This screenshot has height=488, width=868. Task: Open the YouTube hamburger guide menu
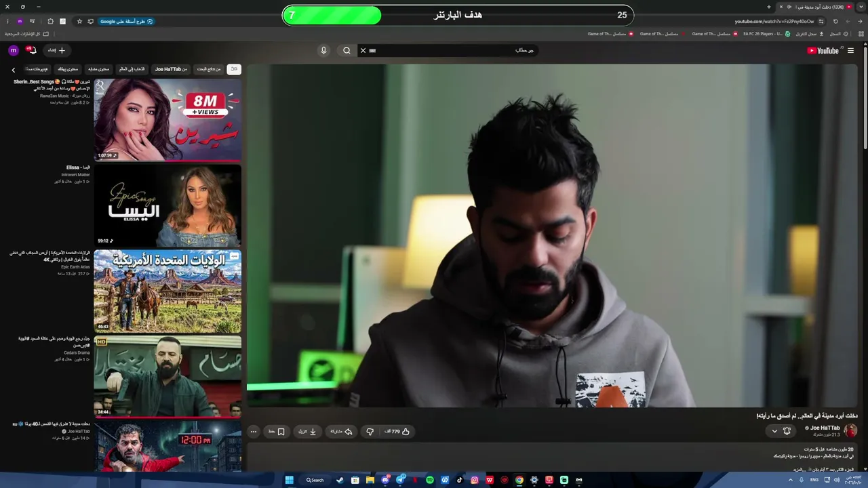pyautogui.click(x=850, y=50)
